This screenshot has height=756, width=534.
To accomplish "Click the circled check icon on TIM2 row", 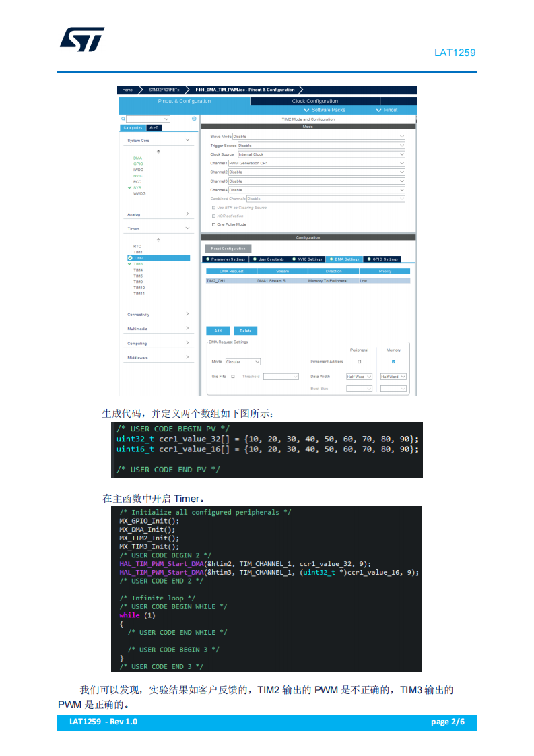I will pos(130,258).
